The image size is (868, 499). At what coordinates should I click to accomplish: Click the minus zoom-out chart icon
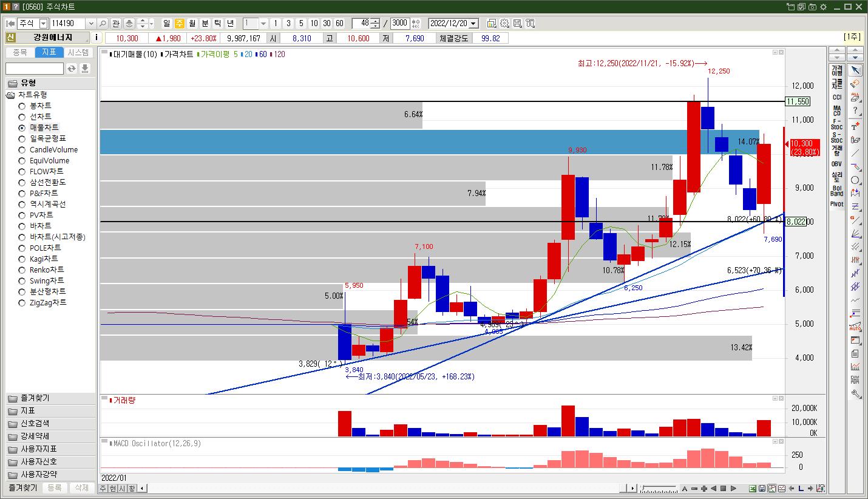694,488
